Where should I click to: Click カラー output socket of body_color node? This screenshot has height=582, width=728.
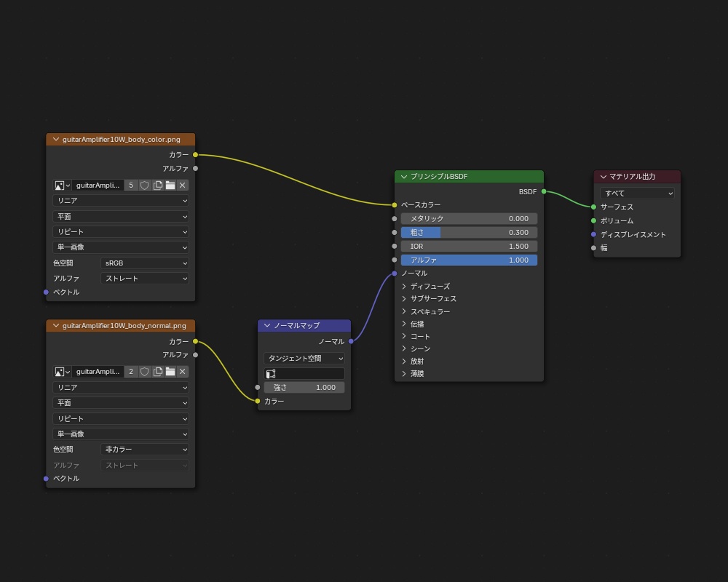(x=195, y=154)
